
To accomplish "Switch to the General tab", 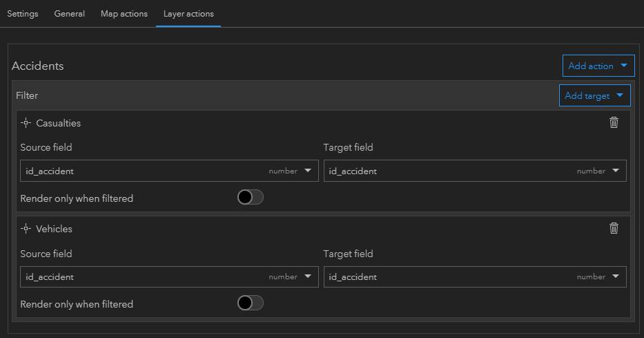I will click(x=70, y=14).
